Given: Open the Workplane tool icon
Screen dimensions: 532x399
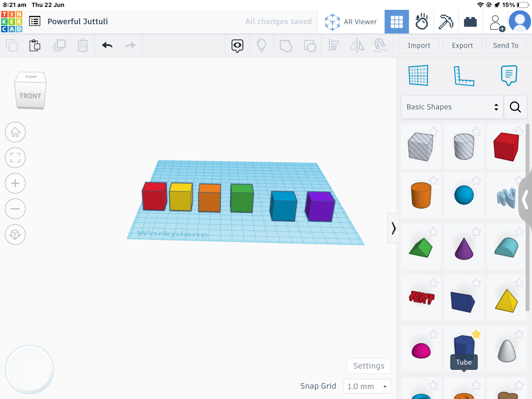Looking at the screenshot, I should tap(418, 76).
